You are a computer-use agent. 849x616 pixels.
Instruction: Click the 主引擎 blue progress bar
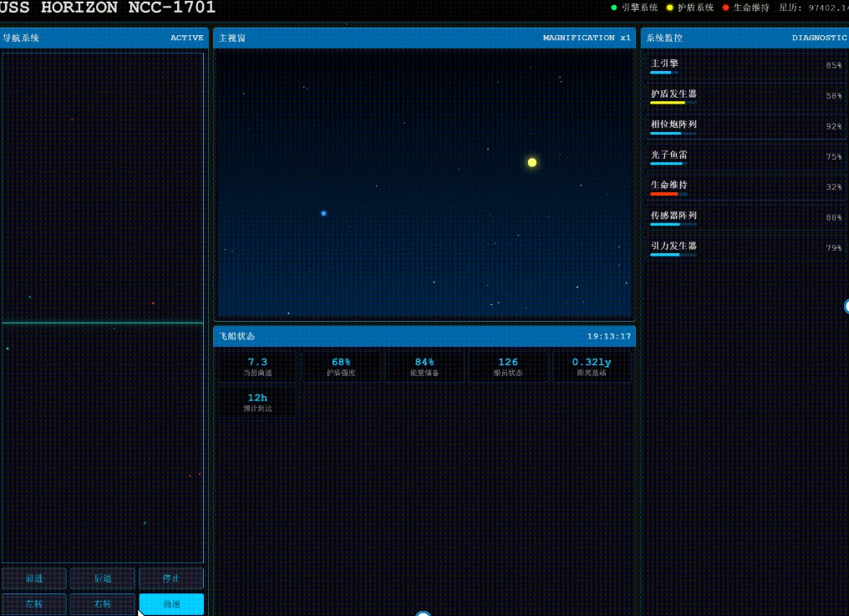click(664, 73)
